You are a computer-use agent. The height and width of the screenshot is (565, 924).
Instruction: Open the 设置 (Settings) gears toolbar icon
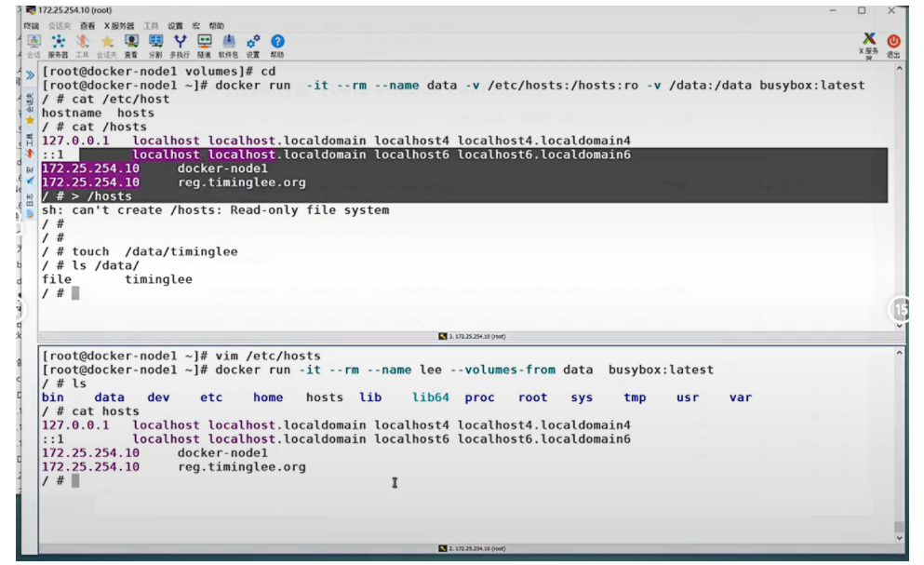pos(253,46)
